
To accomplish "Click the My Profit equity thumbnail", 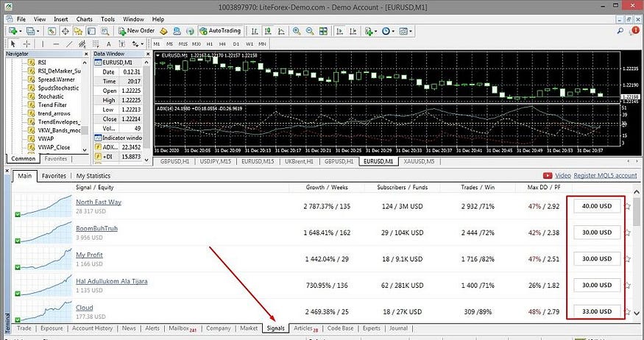I will tap(43, 259).
